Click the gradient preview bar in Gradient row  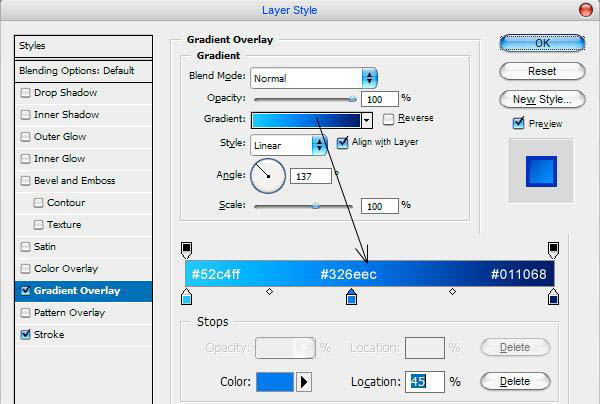(306, 121)
